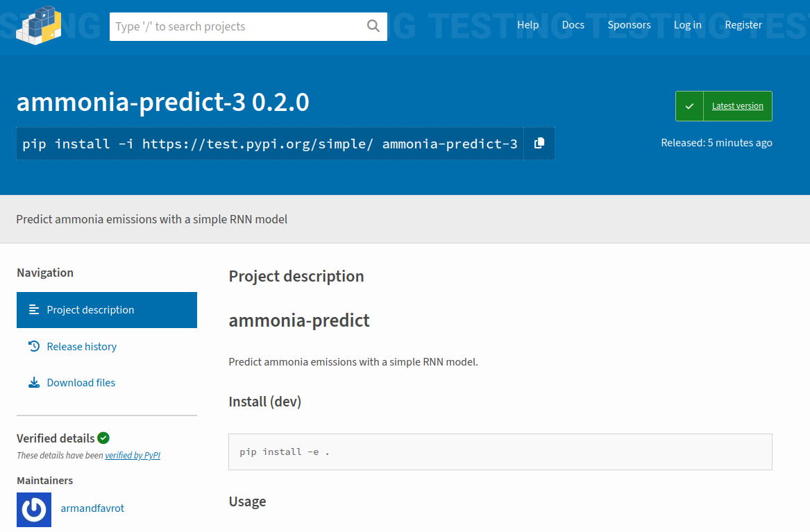Go to Docs in the top navigation
The image size is (810, 532).
573,25
